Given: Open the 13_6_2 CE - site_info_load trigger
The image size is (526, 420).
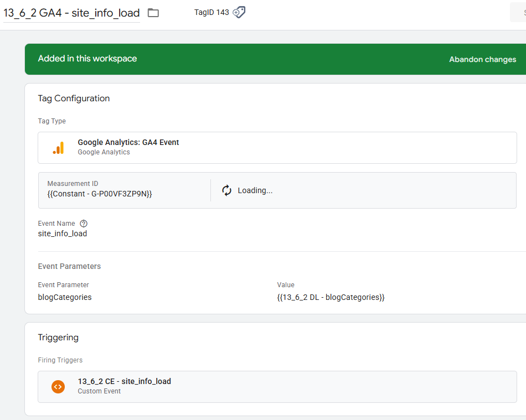Looking at the screenshot, I should pos(124,381).
